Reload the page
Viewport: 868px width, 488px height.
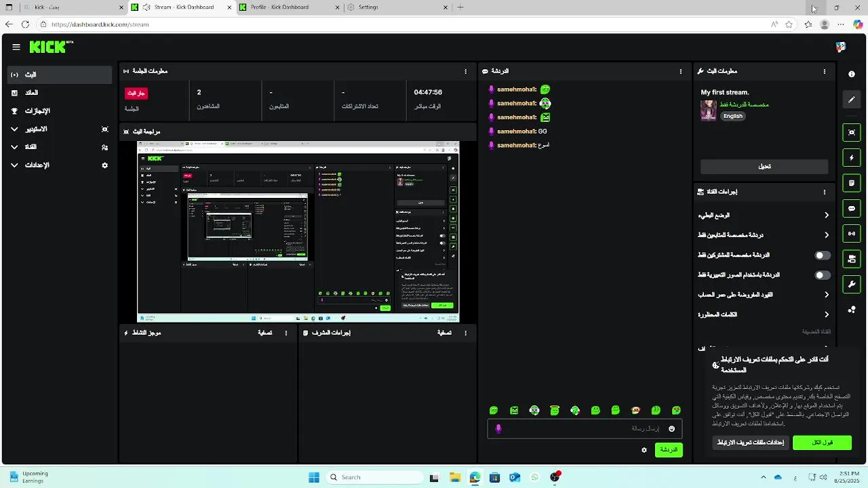(25, 24)
